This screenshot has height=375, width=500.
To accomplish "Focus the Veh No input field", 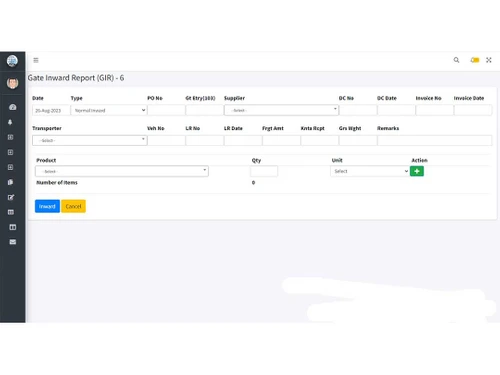I will click(166, 140).
